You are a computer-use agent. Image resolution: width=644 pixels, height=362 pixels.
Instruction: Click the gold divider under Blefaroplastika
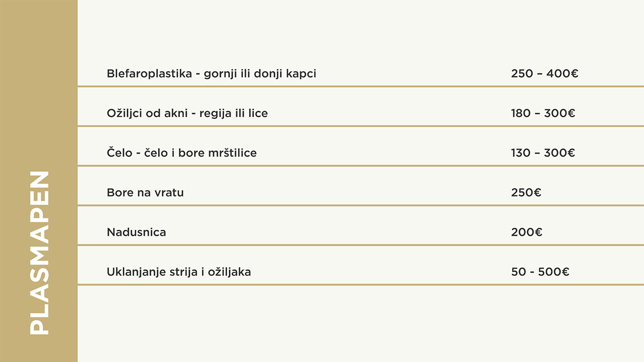click(361, 86)
